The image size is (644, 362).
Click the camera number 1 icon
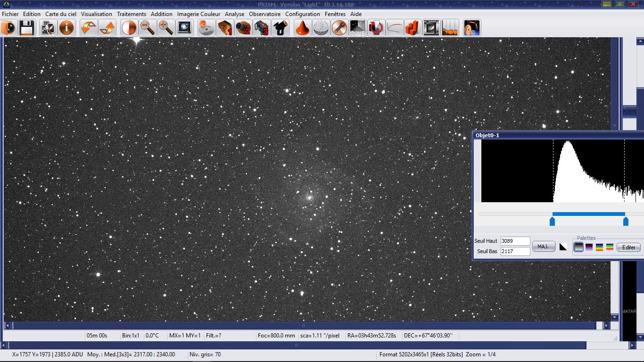225,28
